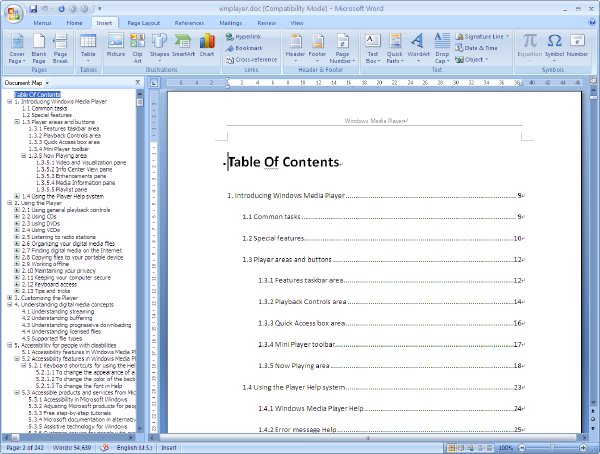The height and width of the screenshot is (454, 600).
Task: Insert a Bookmark
Action: 244,48
